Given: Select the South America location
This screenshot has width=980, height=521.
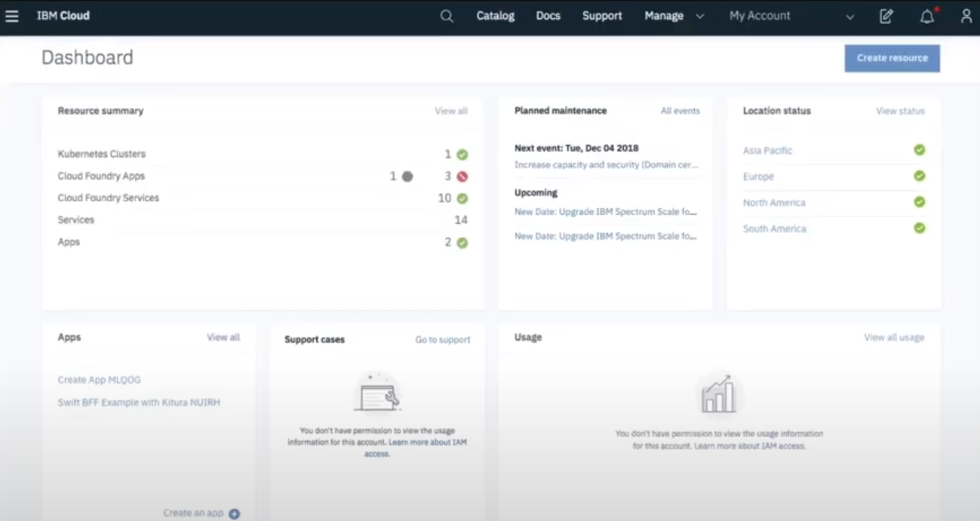Looking at the screenshot, I should [x=774, y=228].
